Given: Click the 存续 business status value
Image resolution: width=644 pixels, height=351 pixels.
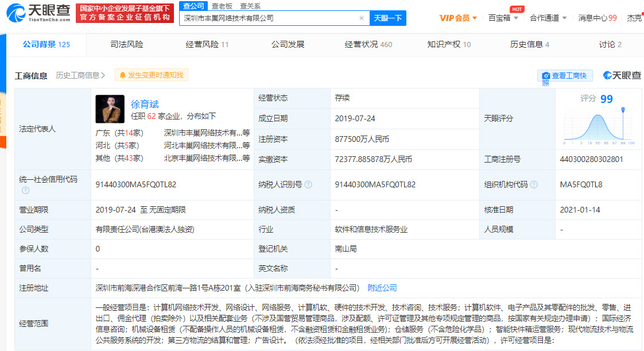Looking at the screenshot, I should coord(342,98).
